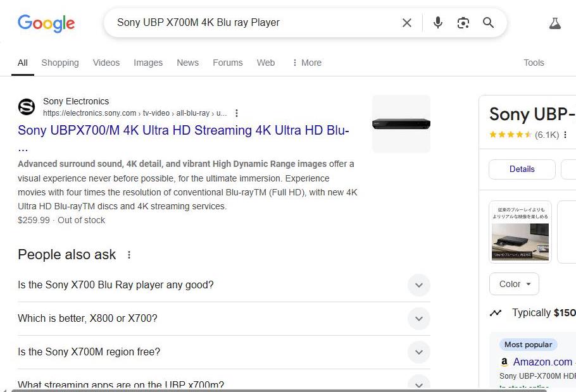The height and width of the screenshot is (392, 576).
Task: Click the "$259.99 · Out of stock" text
Action: [x=61, y=220]
